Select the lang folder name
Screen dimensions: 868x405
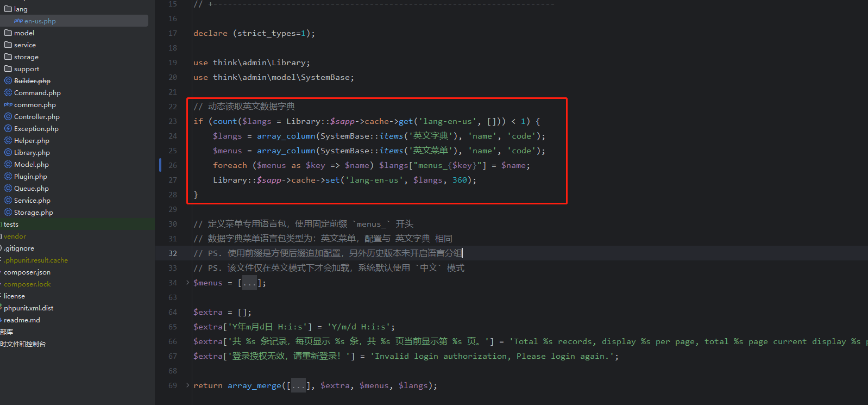[21, 9]
